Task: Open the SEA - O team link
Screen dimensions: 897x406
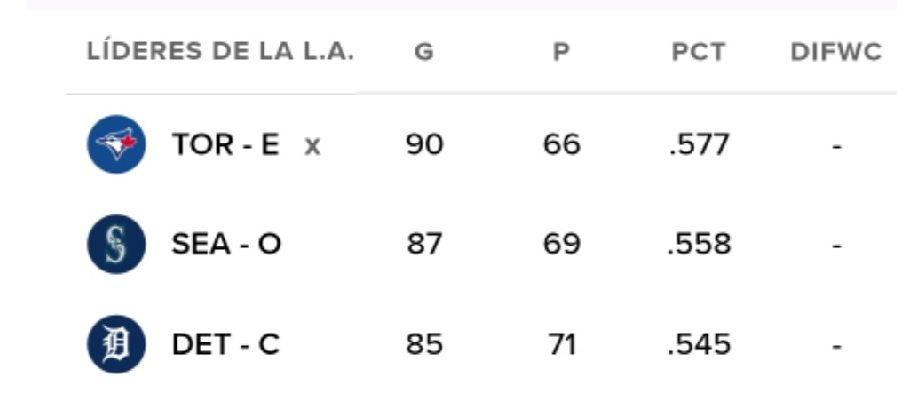Action: pyautogui.click(x=225, y=245)
